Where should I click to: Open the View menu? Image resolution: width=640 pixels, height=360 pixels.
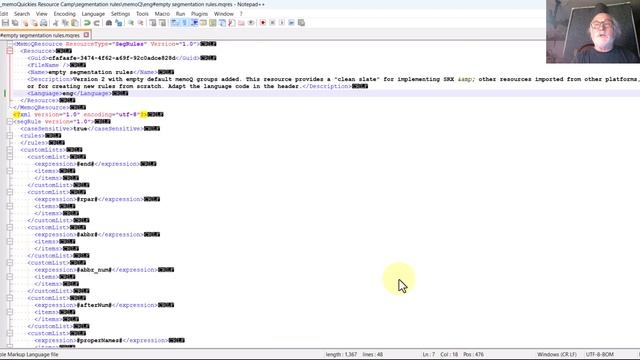coord(42,14)
